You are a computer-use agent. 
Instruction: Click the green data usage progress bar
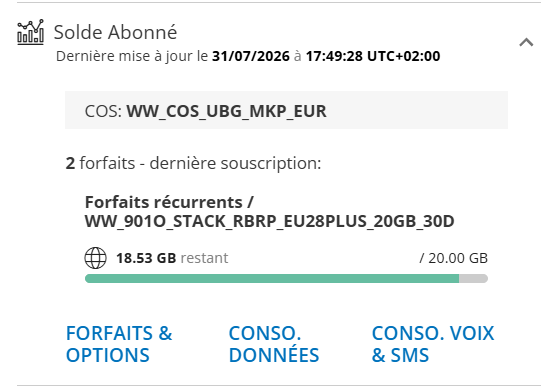(x=272, y=279)
